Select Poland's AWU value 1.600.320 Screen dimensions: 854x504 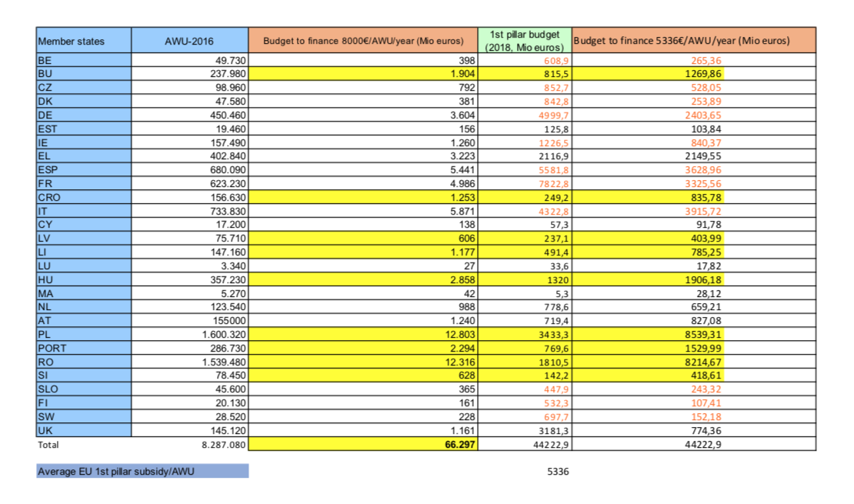[222, 335]
